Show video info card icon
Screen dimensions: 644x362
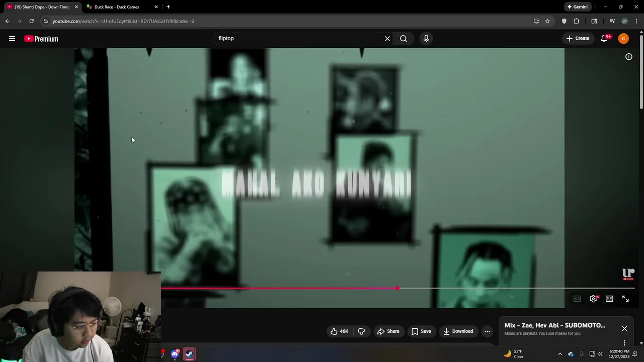click(x=629, y=57)
